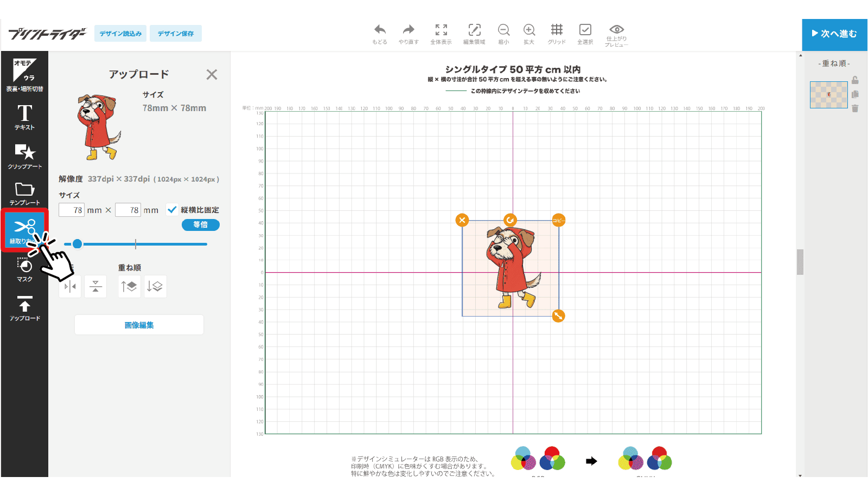Flip the image horizontally
Viewport: 868px width, 496px height.
point(70,287)
